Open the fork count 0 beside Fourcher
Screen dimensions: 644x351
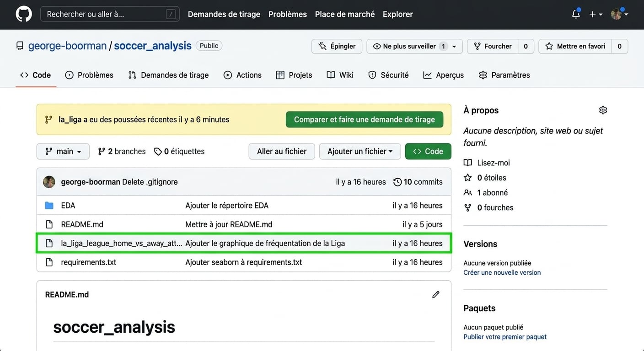tap(526, 46)
